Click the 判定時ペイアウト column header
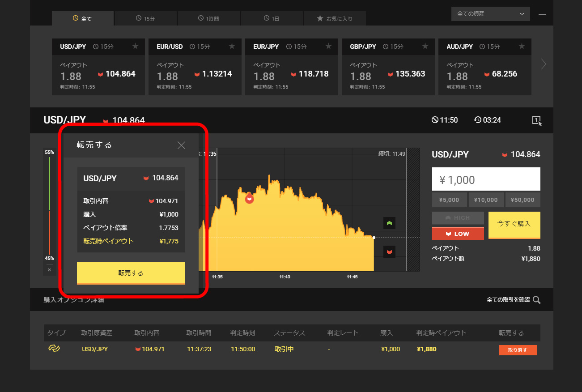Image resolution: width=582 pixels, height=392 pixels. [x=441, y=333]
